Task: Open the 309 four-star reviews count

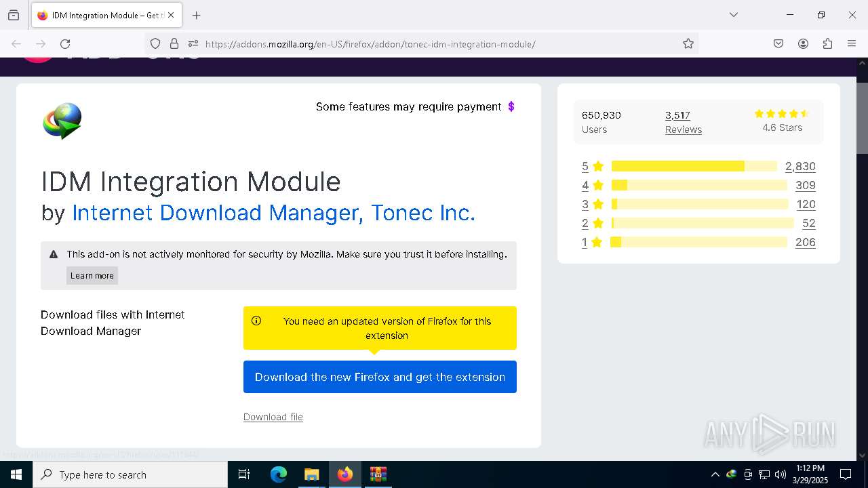Action: click(x=806, y=185)
